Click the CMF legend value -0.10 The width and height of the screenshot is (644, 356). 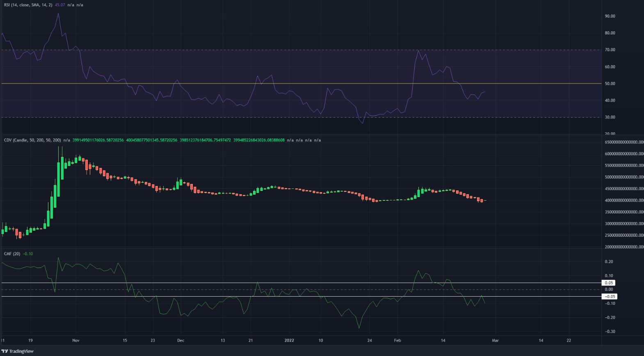coord(28,254)
